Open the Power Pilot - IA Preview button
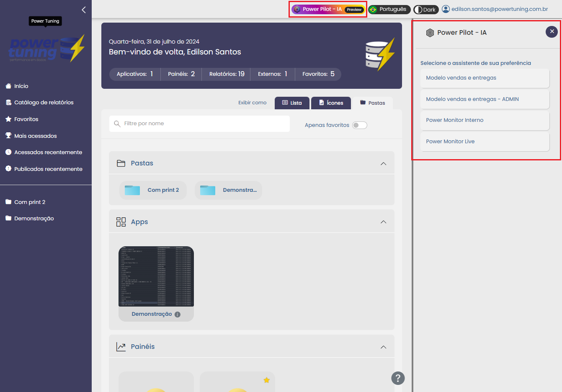The image size is (562, 392). coord(328,9)
